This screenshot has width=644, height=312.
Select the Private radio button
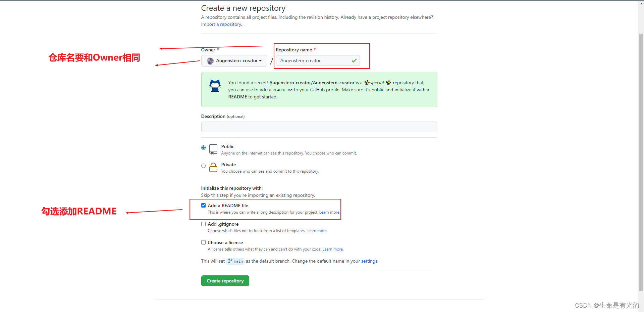pos(203,166)
